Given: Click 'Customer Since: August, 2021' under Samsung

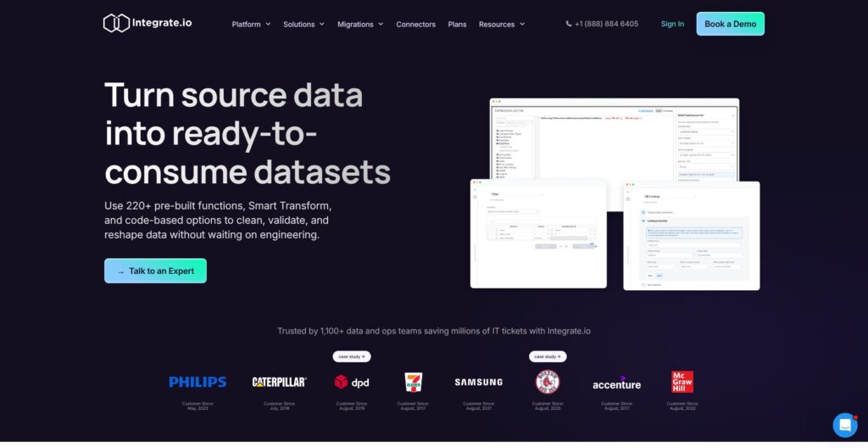Looking at the screenshot, I should coord(478,406).
